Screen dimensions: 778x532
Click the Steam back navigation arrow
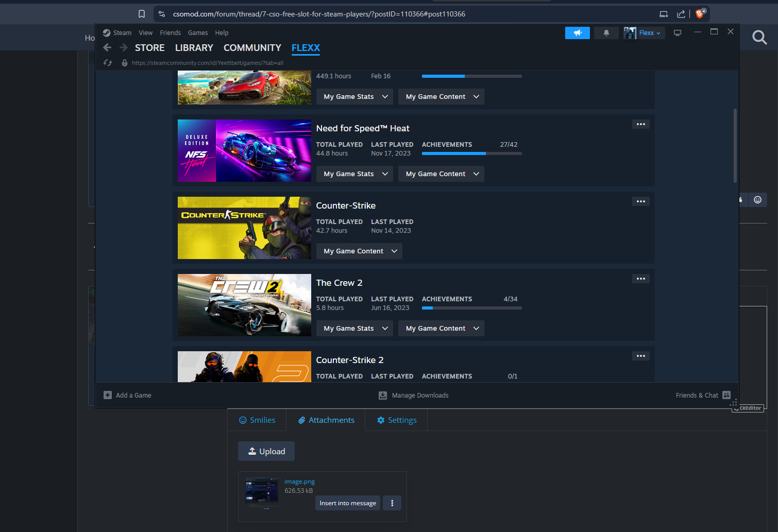pyautogui.click(x=107, y=48)
